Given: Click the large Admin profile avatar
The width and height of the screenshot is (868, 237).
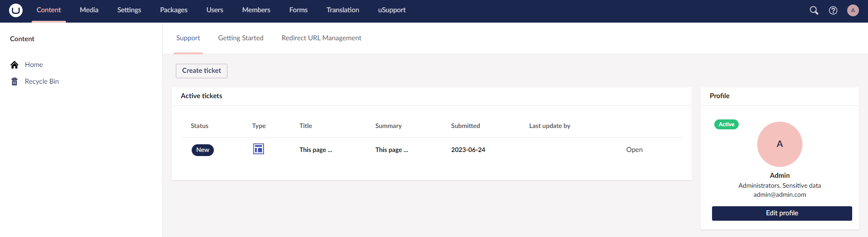Looking at the screenshot, I should click(779, 144).
